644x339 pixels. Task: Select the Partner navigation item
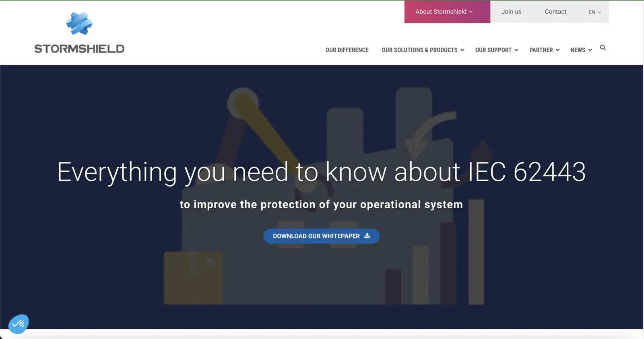pos(541,50)
